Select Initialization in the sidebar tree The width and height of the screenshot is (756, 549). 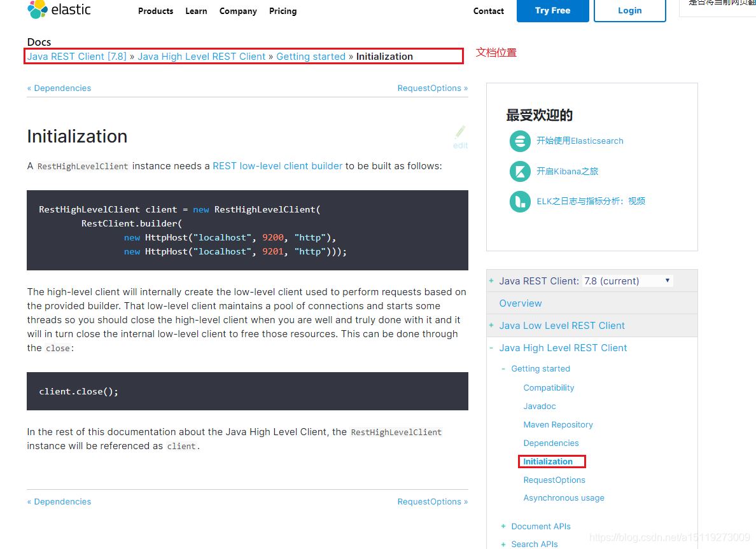click(x=548, y=461)
